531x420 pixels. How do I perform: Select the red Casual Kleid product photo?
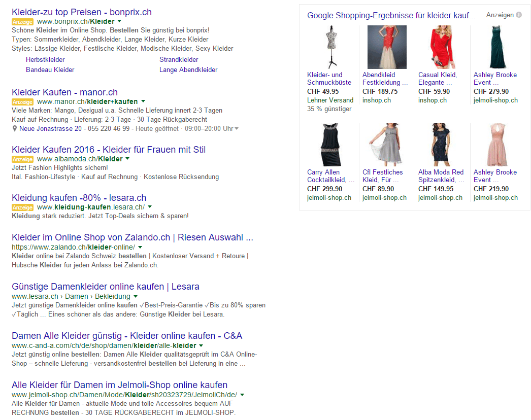442,47
